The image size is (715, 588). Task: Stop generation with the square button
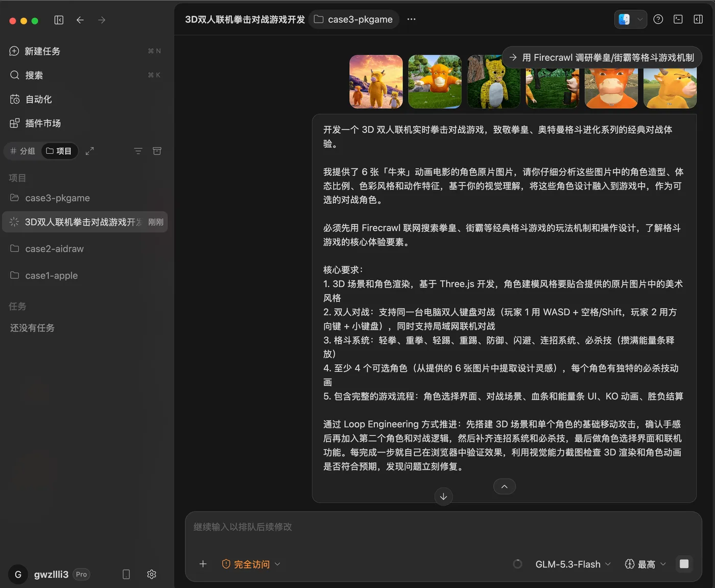click(684, 564)
